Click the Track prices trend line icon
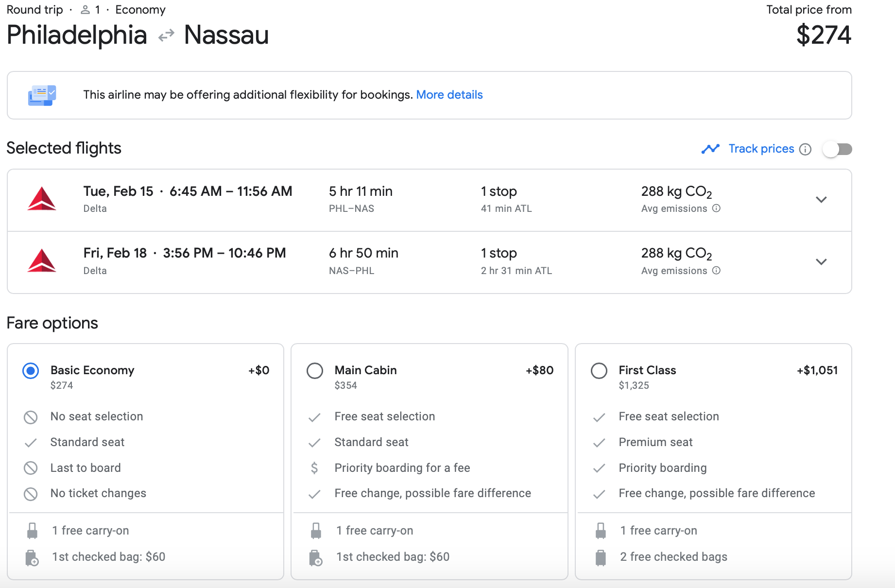This screenshot has width=895, height=588. (710, 149)
